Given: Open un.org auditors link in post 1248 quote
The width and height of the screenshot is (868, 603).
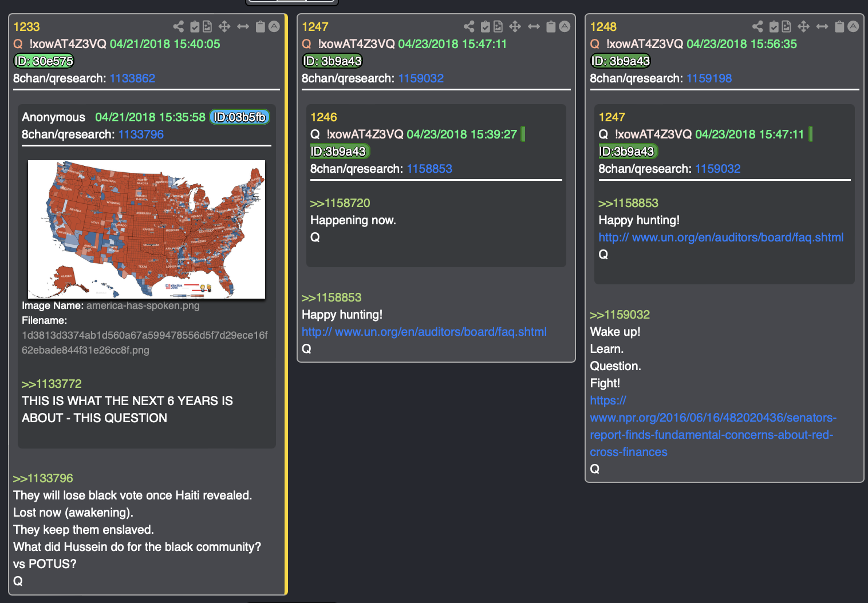Looking at the screenshot, I should tap(721, 237).
